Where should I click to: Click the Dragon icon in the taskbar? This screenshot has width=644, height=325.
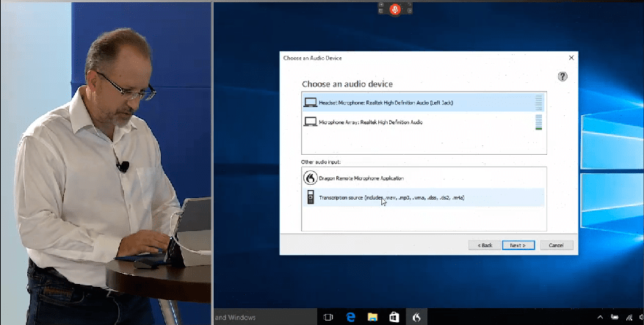click(x=416, y=317)
